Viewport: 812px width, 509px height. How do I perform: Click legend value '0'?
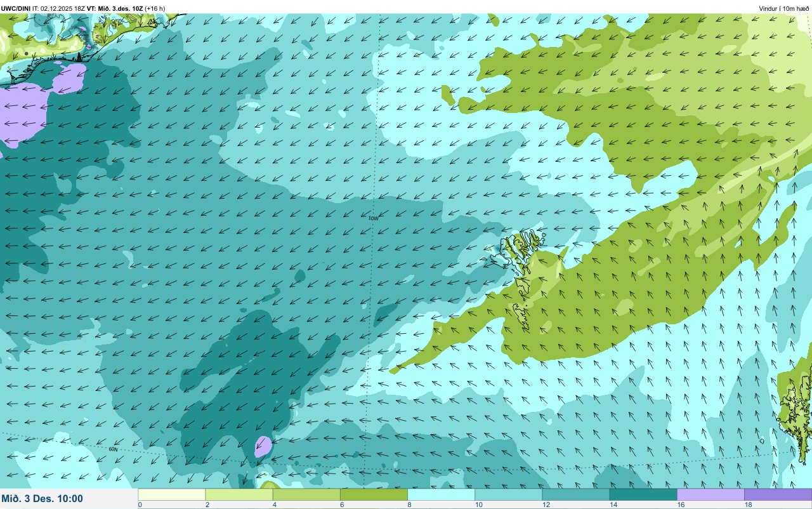tap(140, 505)
